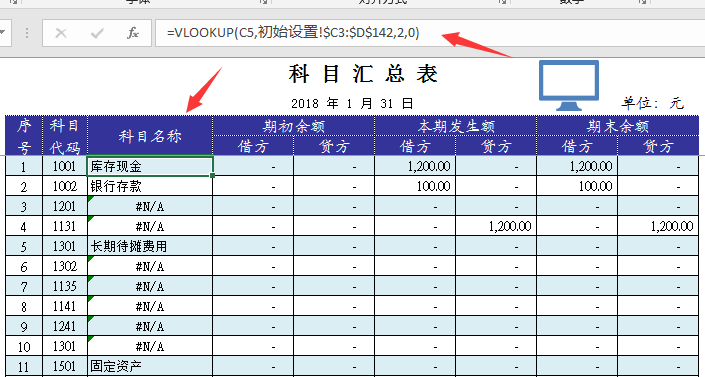
Task: Click 借方 sub-header under 本期发生额
Action: [x=415, y=146]
